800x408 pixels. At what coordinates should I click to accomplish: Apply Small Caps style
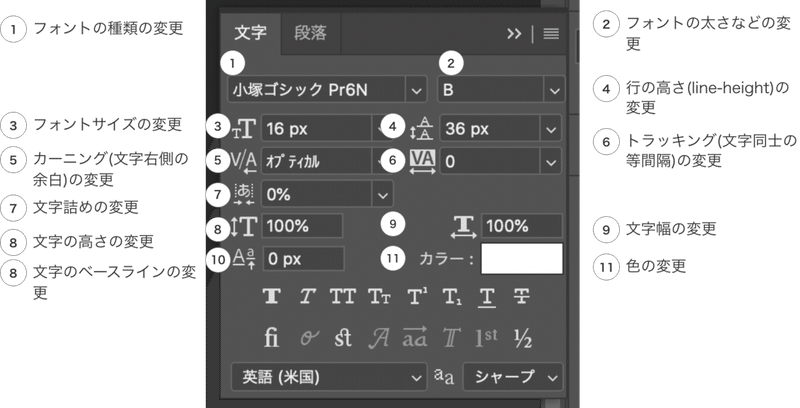click(379, 296)
